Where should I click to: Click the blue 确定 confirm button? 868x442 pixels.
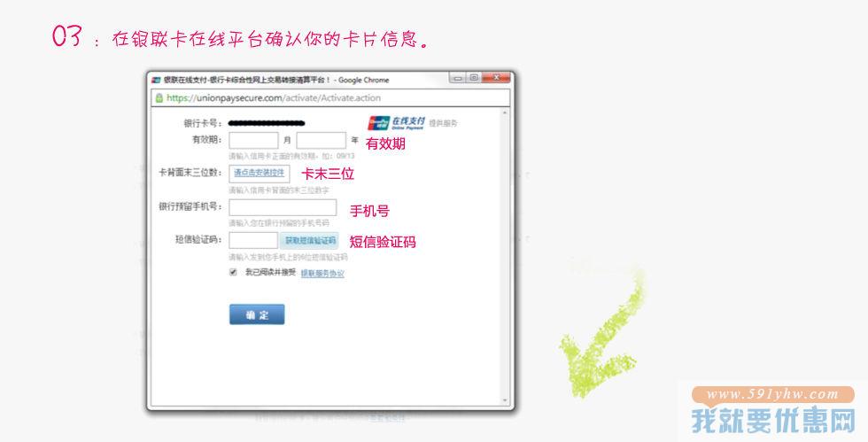pyautogui.click(x=257, y=314)
